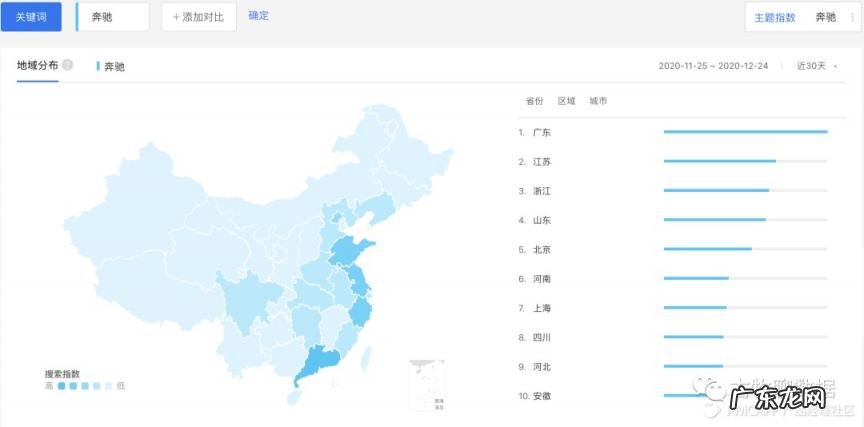Click the darkest 搜索指数 legend swatch
Image resolution: width=864 pixels, height=427 pixels.
tap(62, 386)
